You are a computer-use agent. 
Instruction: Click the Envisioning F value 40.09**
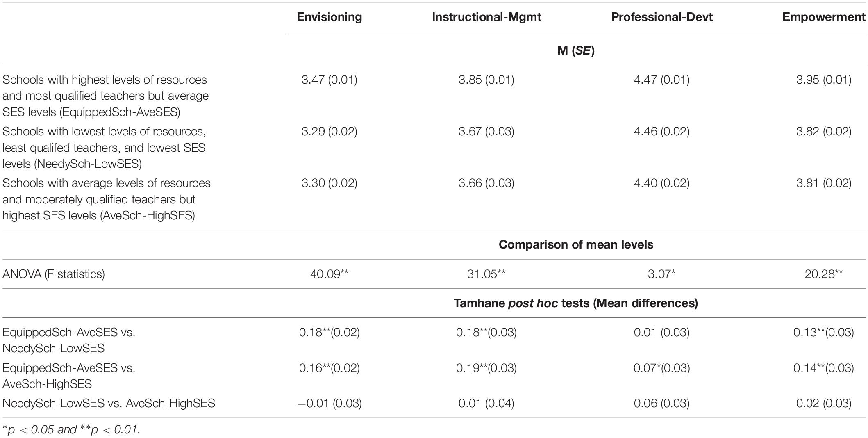(x=329, y=274)
